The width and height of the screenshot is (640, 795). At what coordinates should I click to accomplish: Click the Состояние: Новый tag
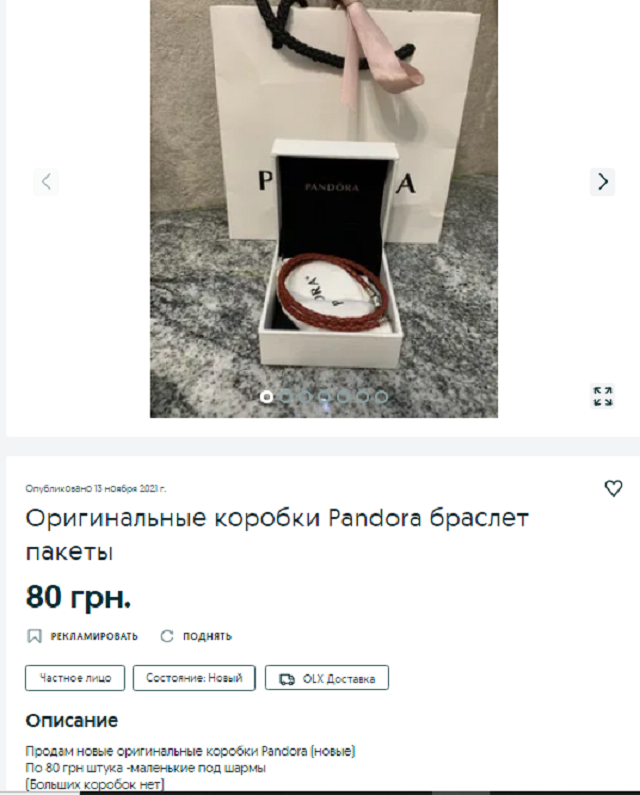194,678
